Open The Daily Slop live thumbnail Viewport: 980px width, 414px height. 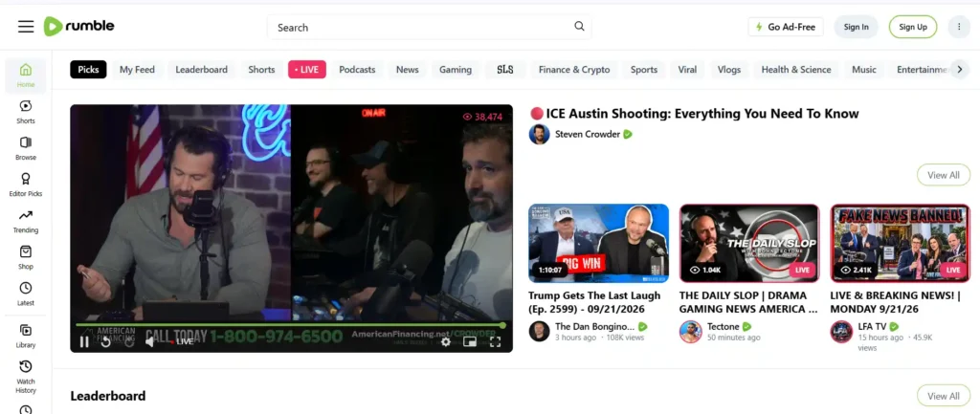[749, 243]
